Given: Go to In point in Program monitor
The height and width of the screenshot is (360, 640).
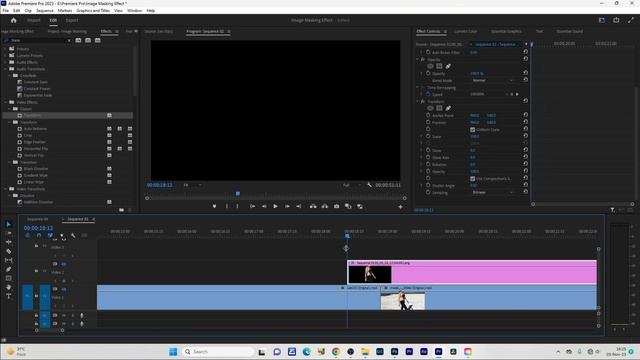Looking at the screenshot, I should coord(252,207).
